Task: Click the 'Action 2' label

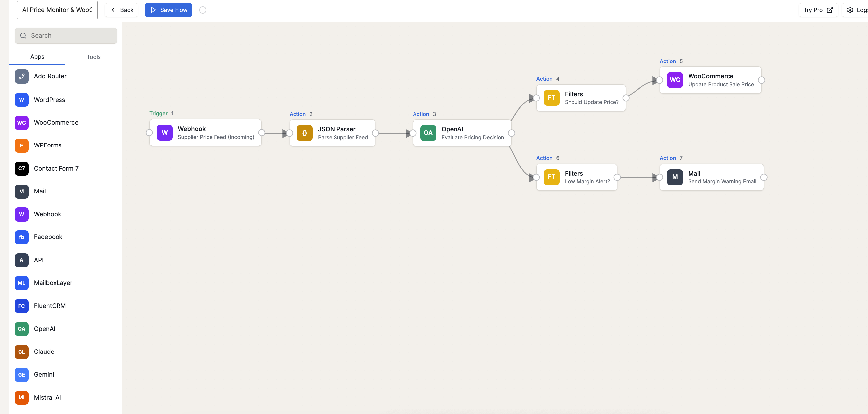Action: 301,114
